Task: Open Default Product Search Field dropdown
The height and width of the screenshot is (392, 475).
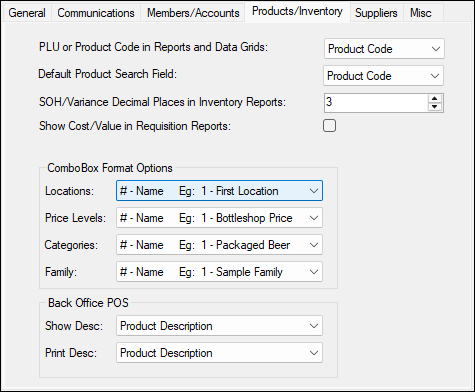Action: pos(383,76)
